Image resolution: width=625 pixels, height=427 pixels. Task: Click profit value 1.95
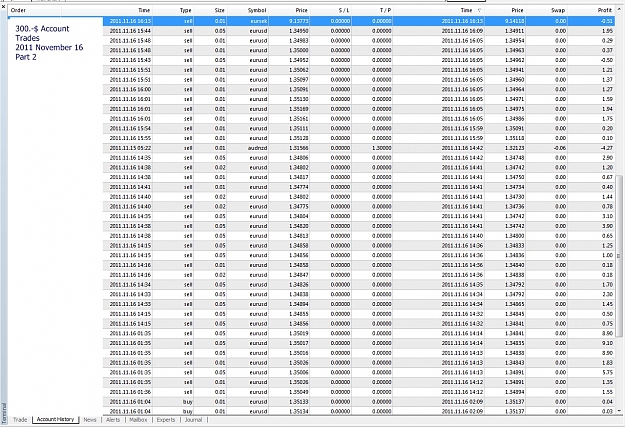click(607, 31)
